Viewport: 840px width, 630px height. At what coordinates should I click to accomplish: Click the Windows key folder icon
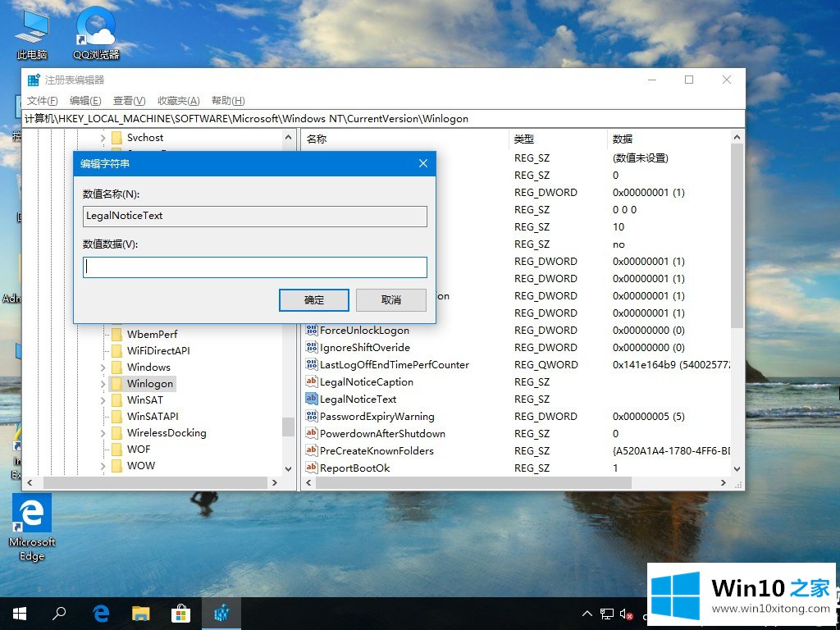coord(116,367)
